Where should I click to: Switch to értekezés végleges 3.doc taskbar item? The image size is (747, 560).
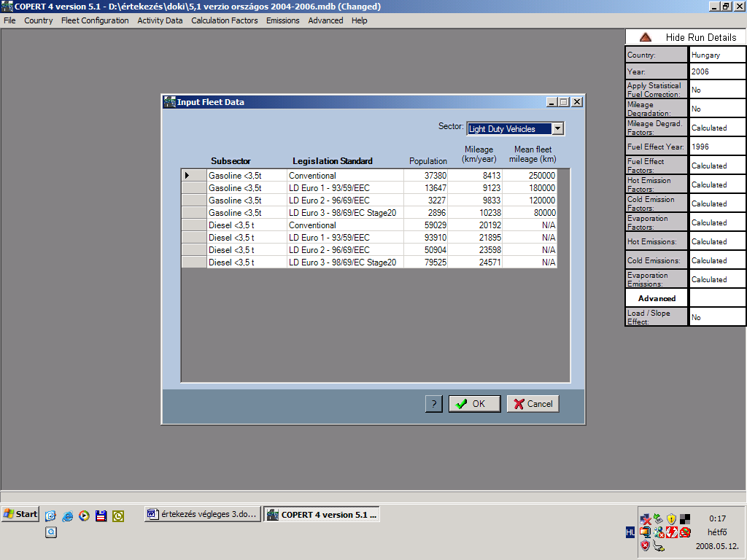pos(203,514)
